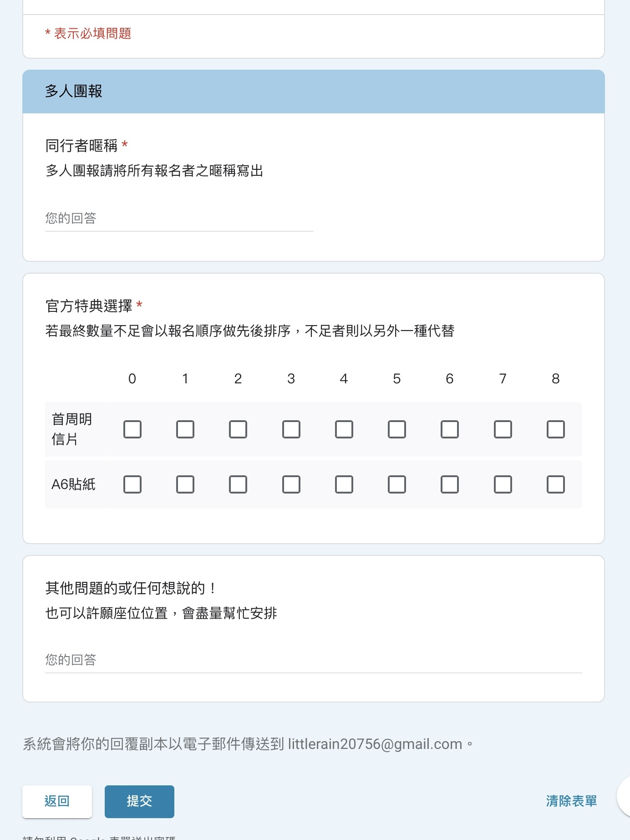This screenshot has height=840, width=630.
Task: Submit the form with 提交 button
Action: click(x=139, y=801)
